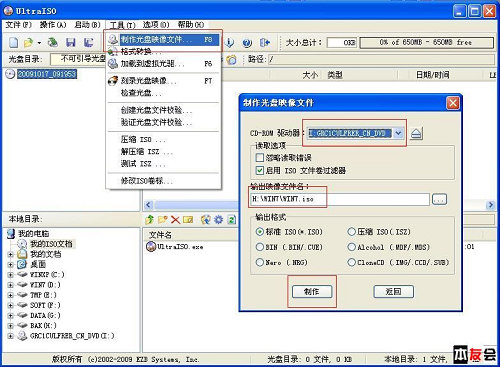Click the Open folder toolbar icon
This screenshot has width=500, height=367.
(29, 42)
